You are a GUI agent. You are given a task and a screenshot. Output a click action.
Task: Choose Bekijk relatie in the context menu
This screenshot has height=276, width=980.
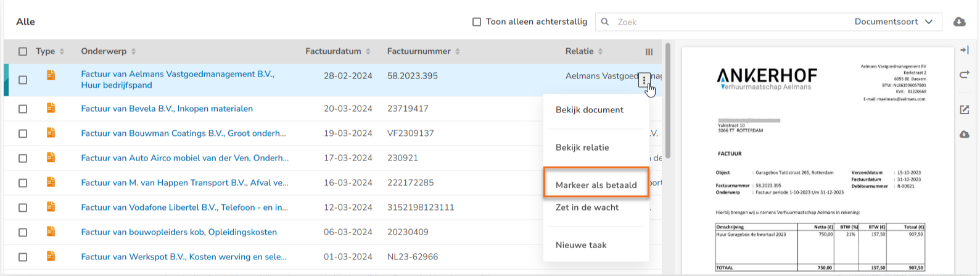tap(582, 148)
